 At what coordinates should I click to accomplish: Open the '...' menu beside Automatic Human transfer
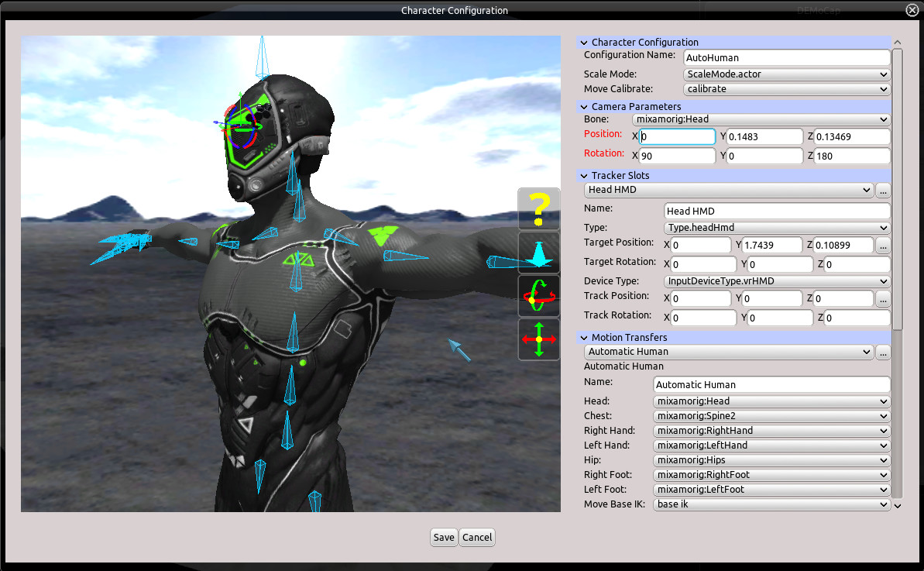883,351
